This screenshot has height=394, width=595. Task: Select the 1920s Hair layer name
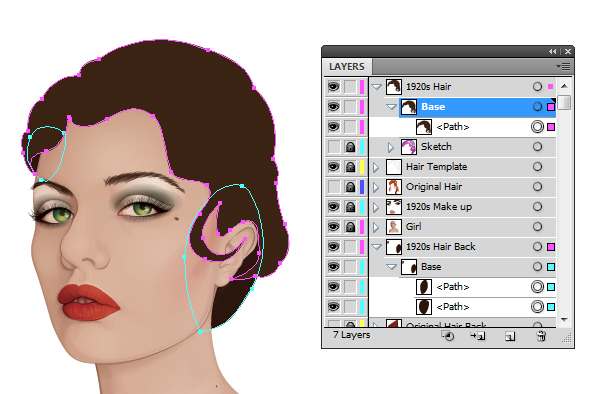(428, 87)
